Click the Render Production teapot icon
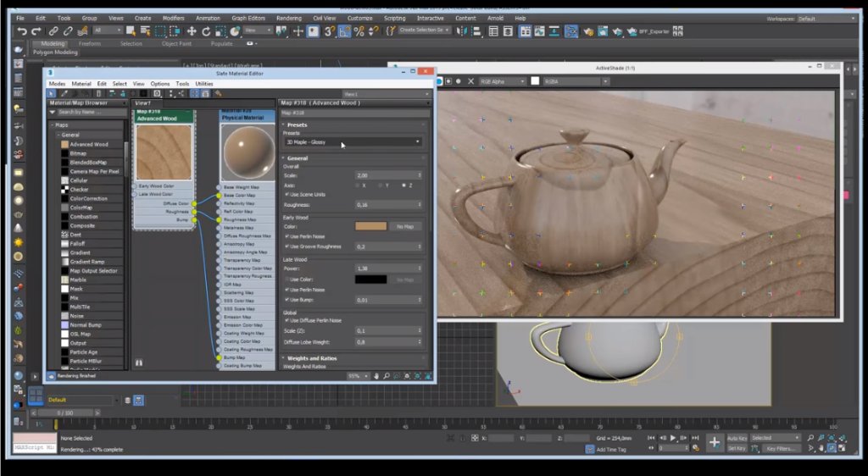Viewport: 868px width, 476px height. tap(617, 31)
